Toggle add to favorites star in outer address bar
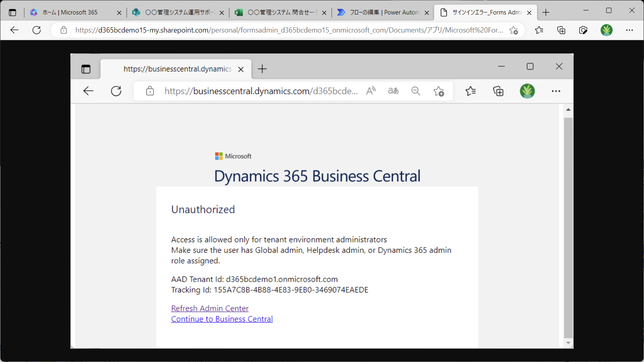Viewport: 644px width, 362px height. pos(514,30)
